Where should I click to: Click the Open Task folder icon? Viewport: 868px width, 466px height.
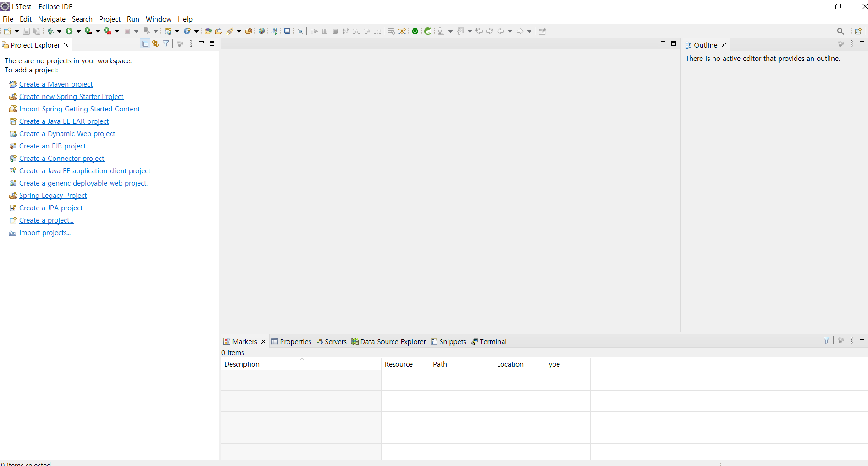[x=218, y=31]
